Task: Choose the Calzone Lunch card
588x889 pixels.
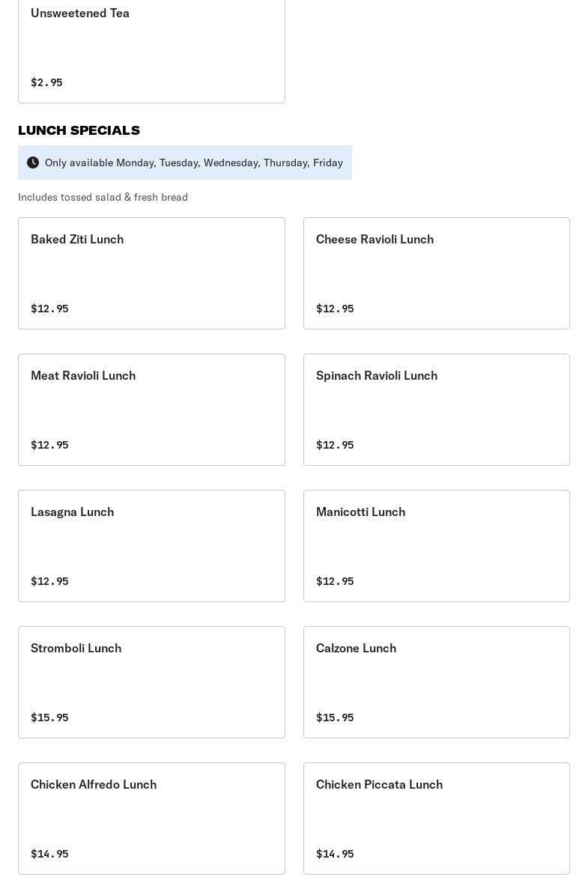Action: pyautogui.click(x=436, y=682)
